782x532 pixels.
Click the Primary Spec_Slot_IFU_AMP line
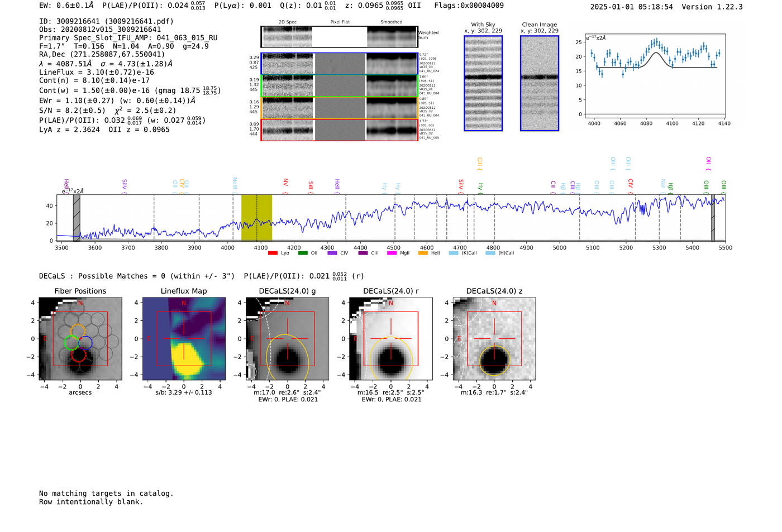(x=128, y=38)
